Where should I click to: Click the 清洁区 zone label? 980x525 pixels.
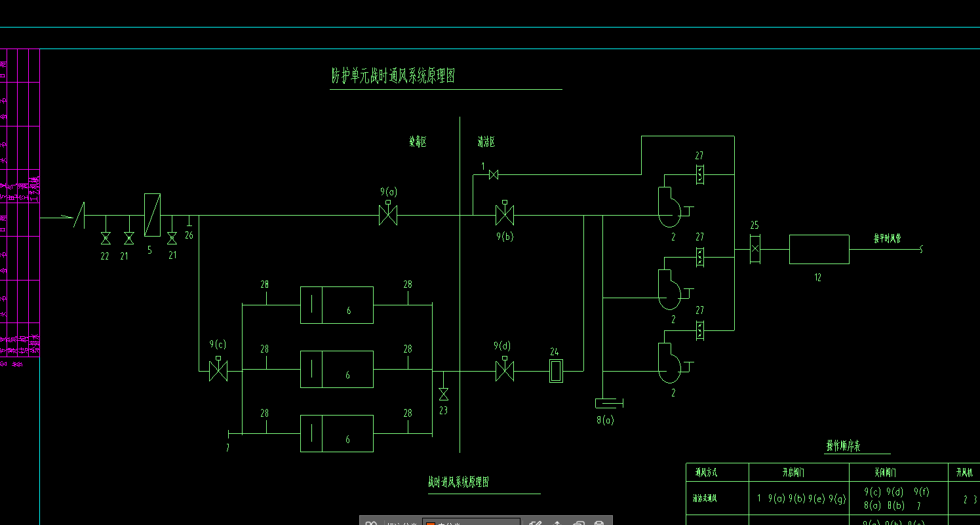486,142
